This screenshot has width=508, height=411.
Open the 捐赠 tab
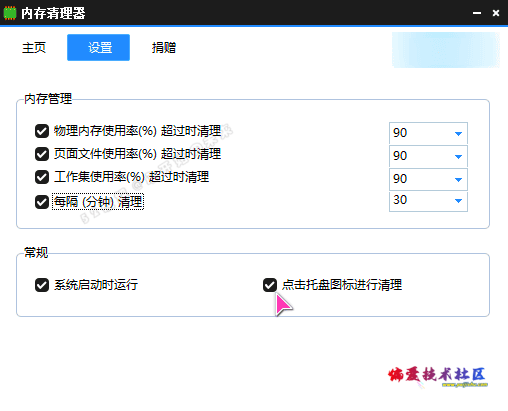pyautogui.click(x=164, y=48)
